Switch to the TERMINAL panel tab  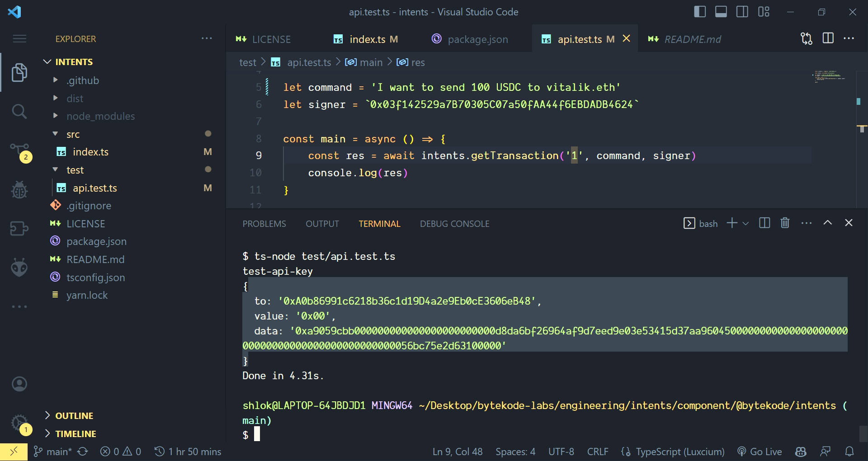point(380,224)
